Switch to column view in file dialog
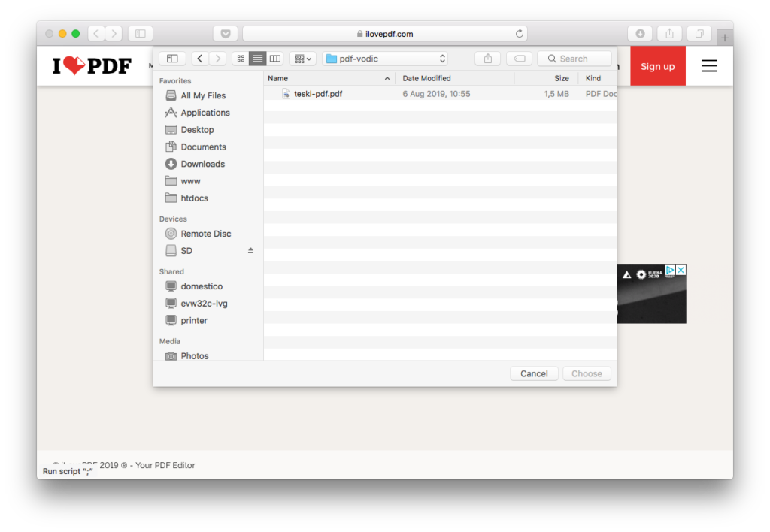This screenshot has height=532, width=770. 275,59
